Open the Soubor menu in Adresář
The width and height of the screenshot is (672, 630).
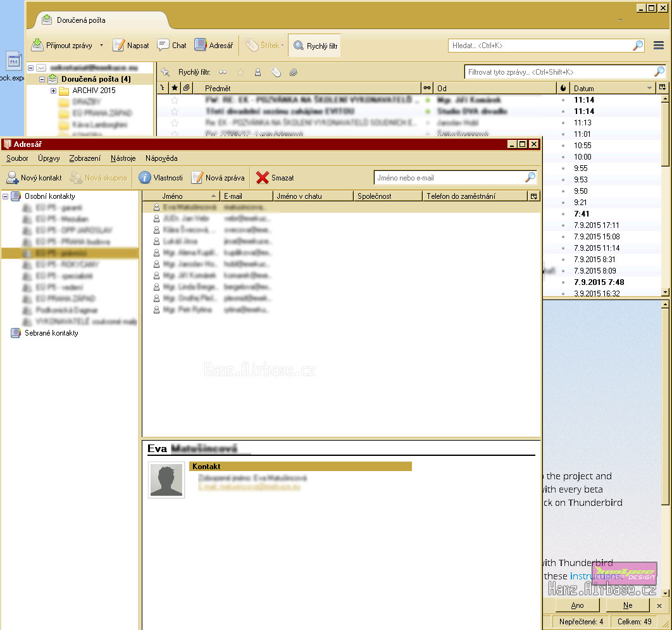[17, 158]
